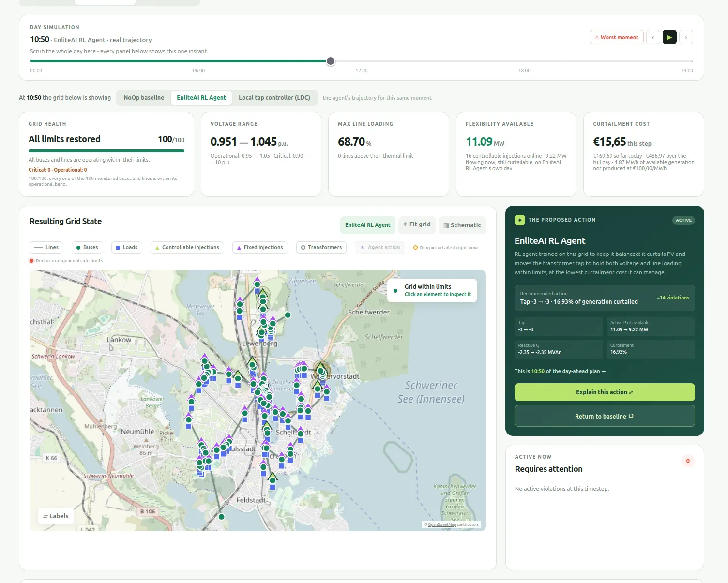Toggle the Agent action legend filter
Image resolution: width=728 pixels, height=583 pixels.
click(380, 247)
